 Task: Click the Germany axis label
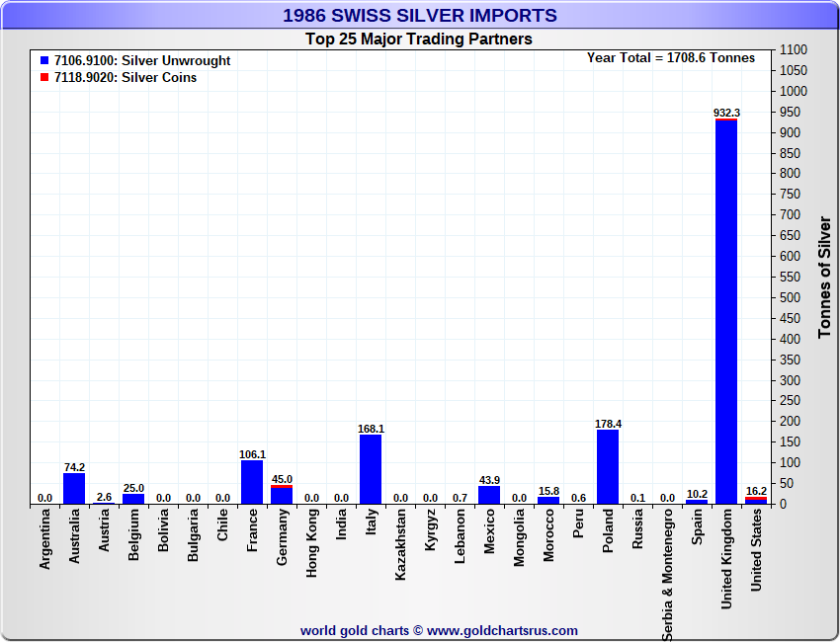pyautogui.click(x=282, y=536)
